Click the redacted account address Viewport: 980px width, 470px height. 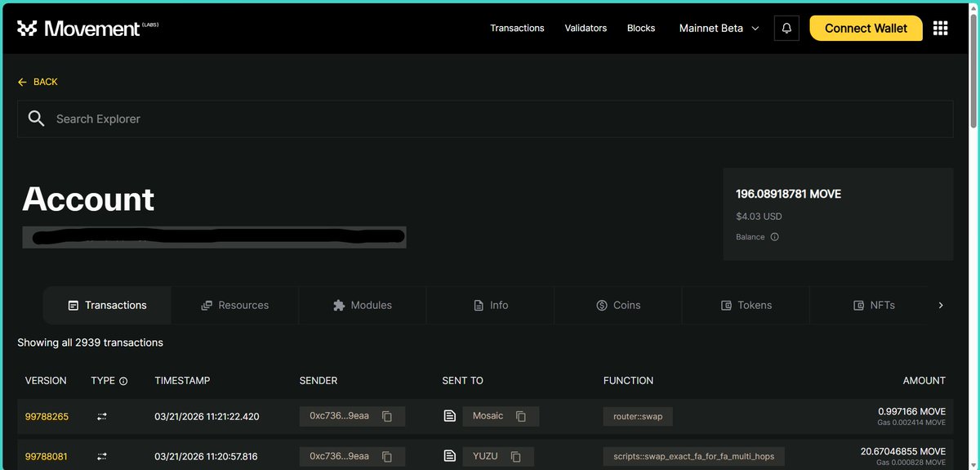pos(214,237)
